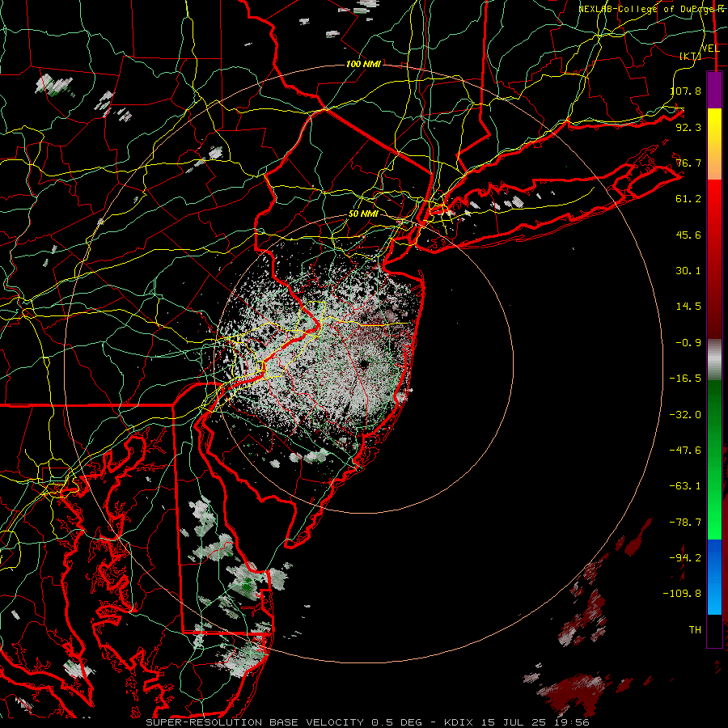
Task: Click the [KT] units label
Action: 691,56
